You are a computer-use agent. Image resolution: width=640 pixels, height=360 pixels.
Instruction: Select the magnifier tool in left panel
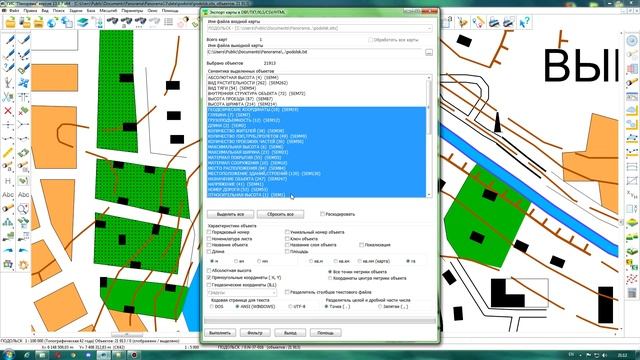[x=23, y=209]
